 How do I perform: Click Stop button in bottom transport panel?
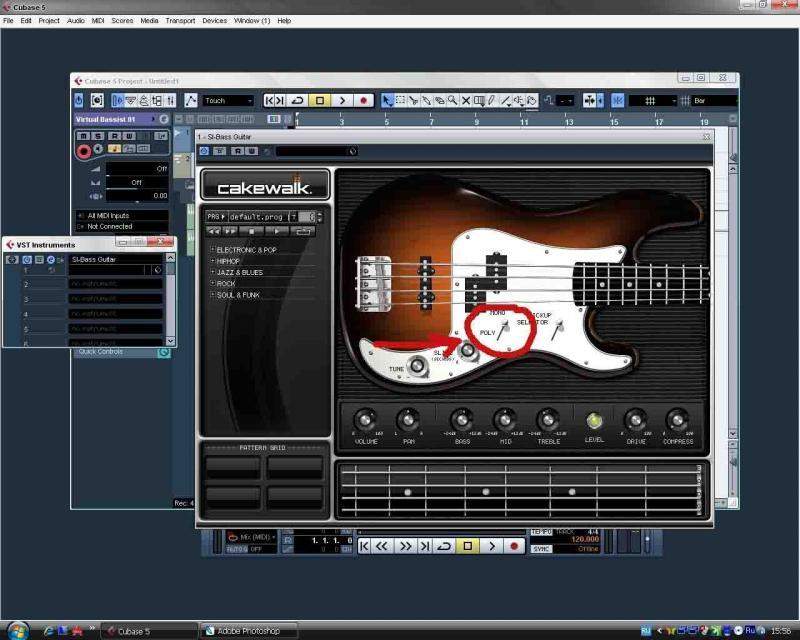pyautogui.click(x=468, y=546)
